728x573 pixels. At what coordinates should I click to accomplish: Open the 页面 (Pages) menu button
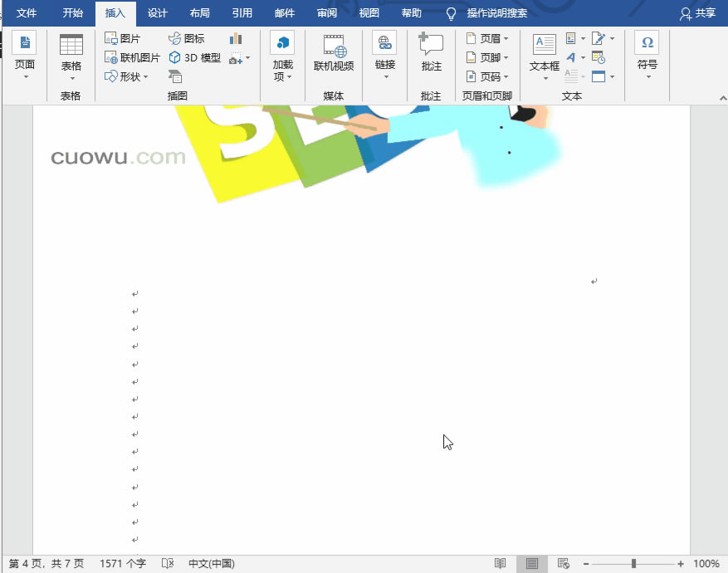click(x=25, y=56)
